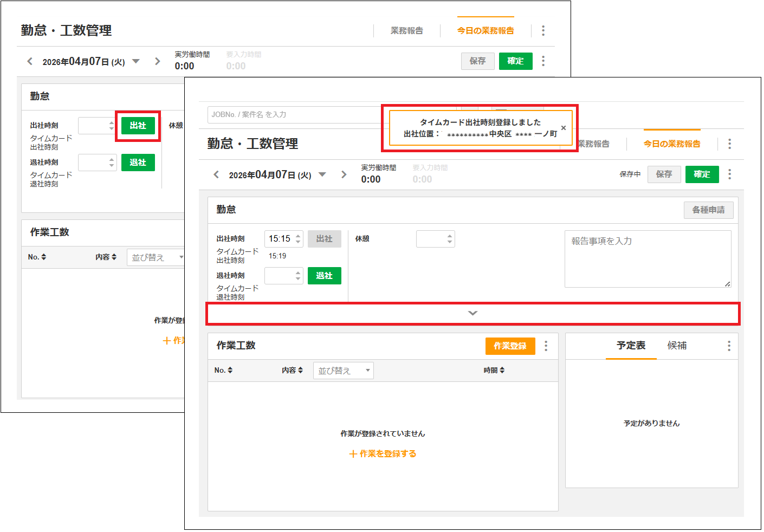Open 並び替え dropdown in back window
The width and height of the screenshot is (764, 532).
click(x=156, y=257)
